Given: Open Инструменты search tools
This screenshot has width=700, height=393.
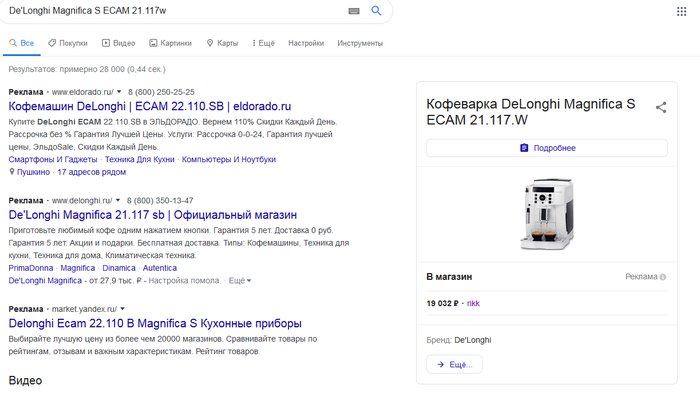Looking at the screenshot, I should pos(360,43).
